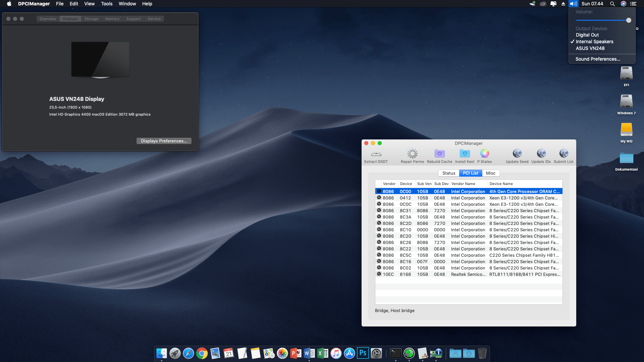The image size is (644, 362).
Task: Click the Spotlight search icon in menu bar
Action: tap(612, 4)
